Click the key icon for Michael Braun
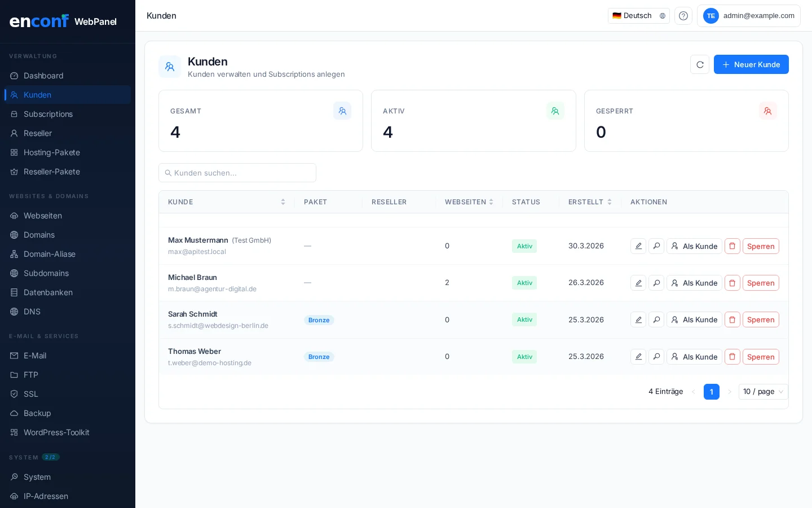The height and width of the screenshot is (508, 812). click(656, 283)
